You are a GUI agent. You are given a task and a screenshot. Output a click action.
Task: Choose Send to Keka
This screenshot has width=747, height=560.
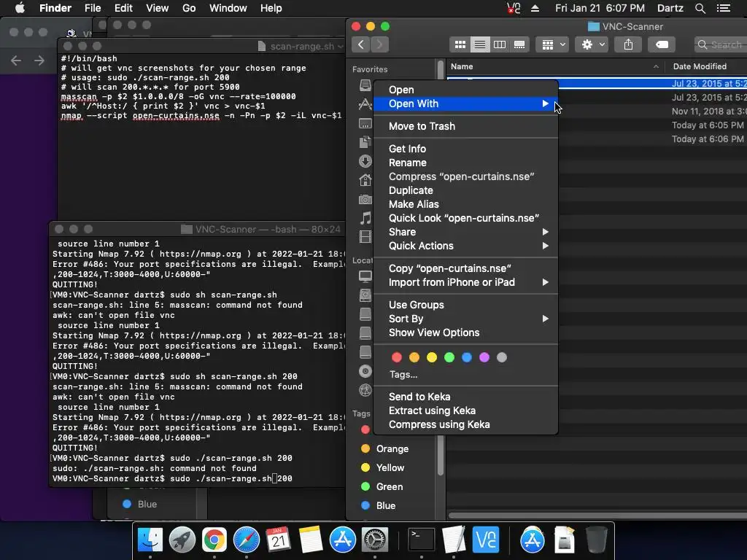pyautogui.click(x=465, y=397)
